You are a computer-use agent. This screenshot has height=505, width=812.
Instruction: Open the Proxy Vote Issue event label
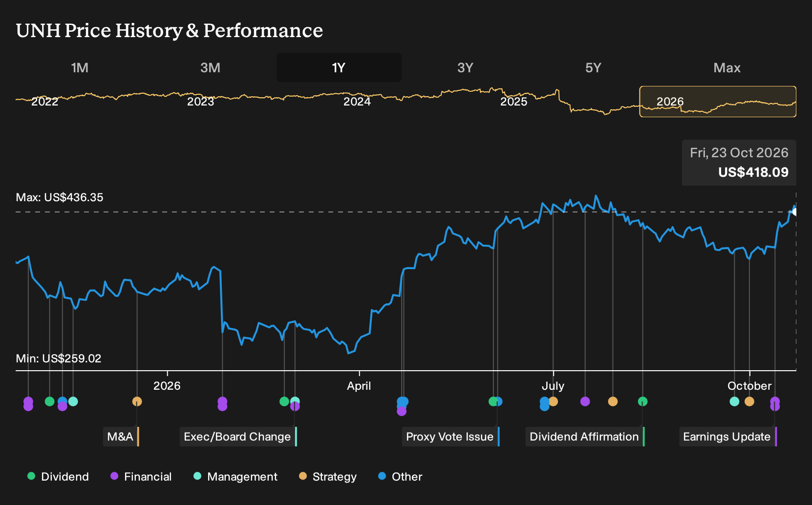tap(451, 437)
